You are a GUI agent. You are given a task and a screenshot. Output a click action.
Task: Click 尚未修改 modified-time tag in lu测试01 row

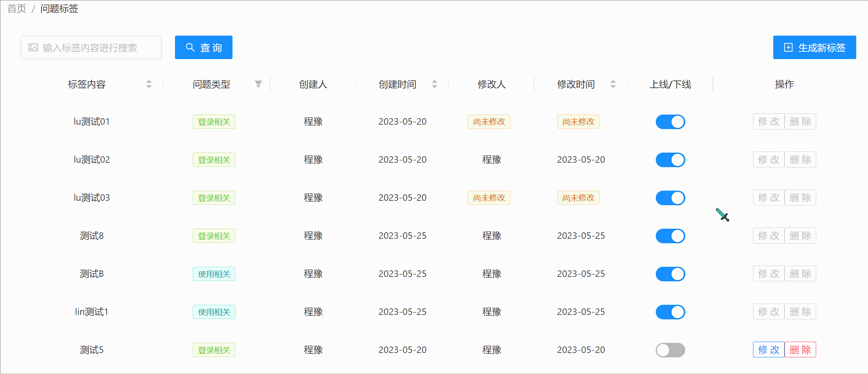[578, 122]
